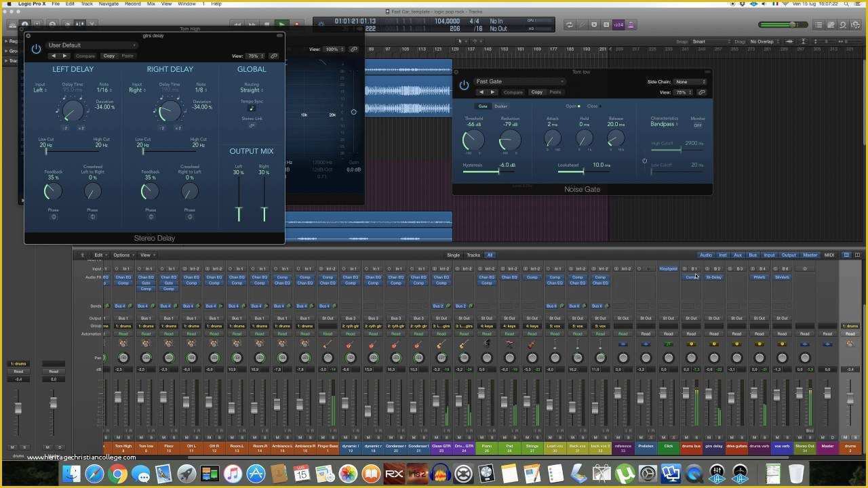The image size is (868, 488).
Task: Click the Click channel pan knob
Action: pyautogui.click(x=668, y=358)
